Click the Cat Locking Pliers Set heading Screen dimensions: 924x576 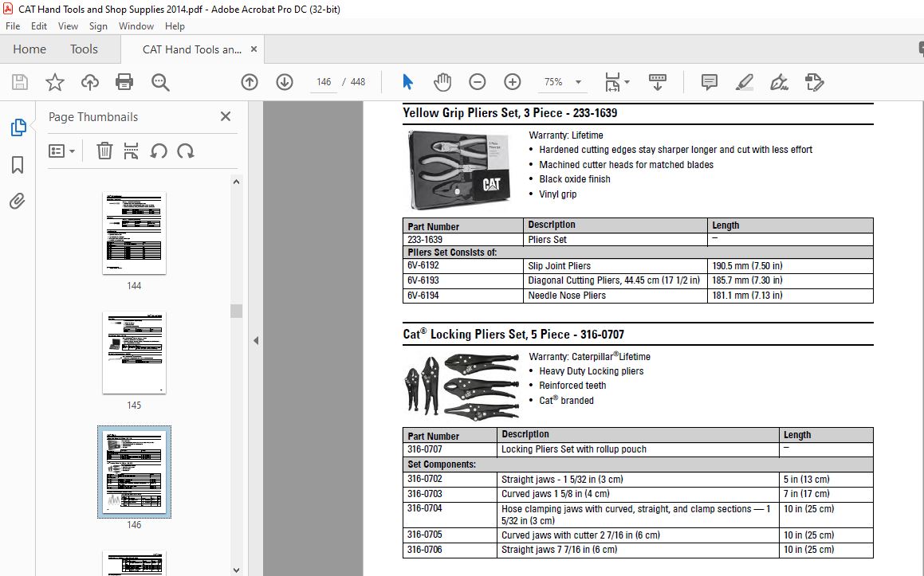coord(513,334)
